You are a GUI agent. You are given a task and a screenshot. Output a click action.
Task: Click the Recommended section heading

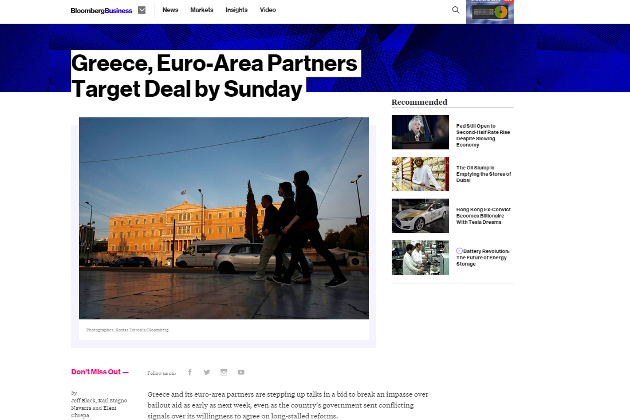tap(419, 102)
